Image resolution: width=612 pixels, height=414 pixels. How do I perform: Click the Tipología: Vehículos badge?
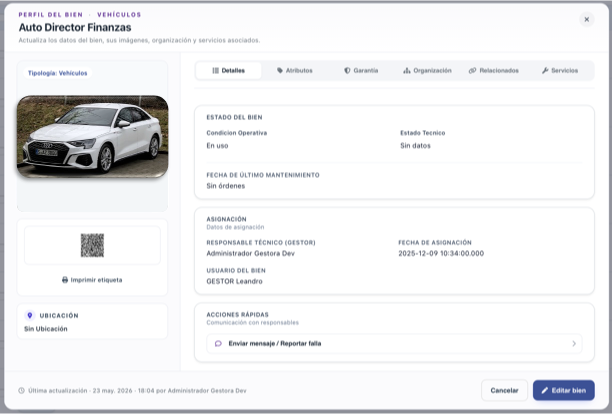pyautogui.click(x=57, y=73)
